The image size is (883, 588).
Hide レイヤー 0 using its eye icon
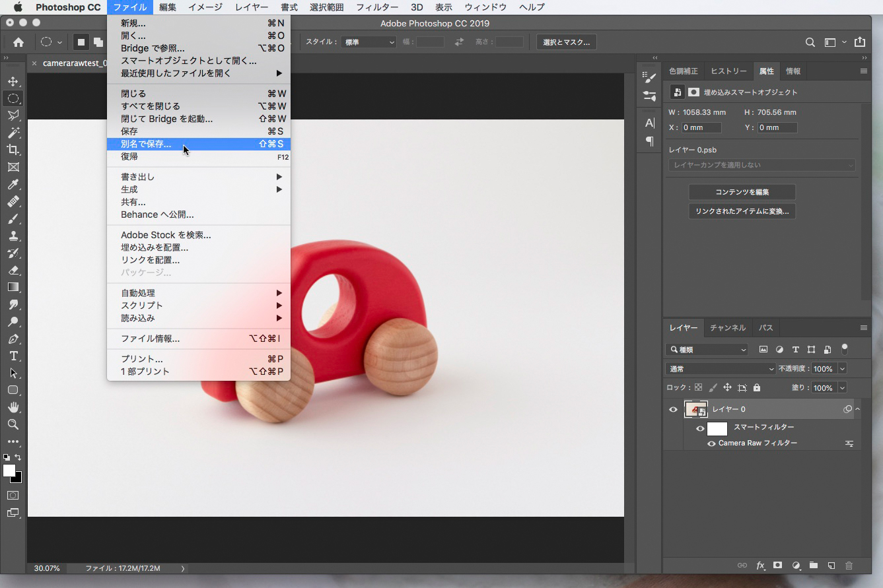(673, 410)
